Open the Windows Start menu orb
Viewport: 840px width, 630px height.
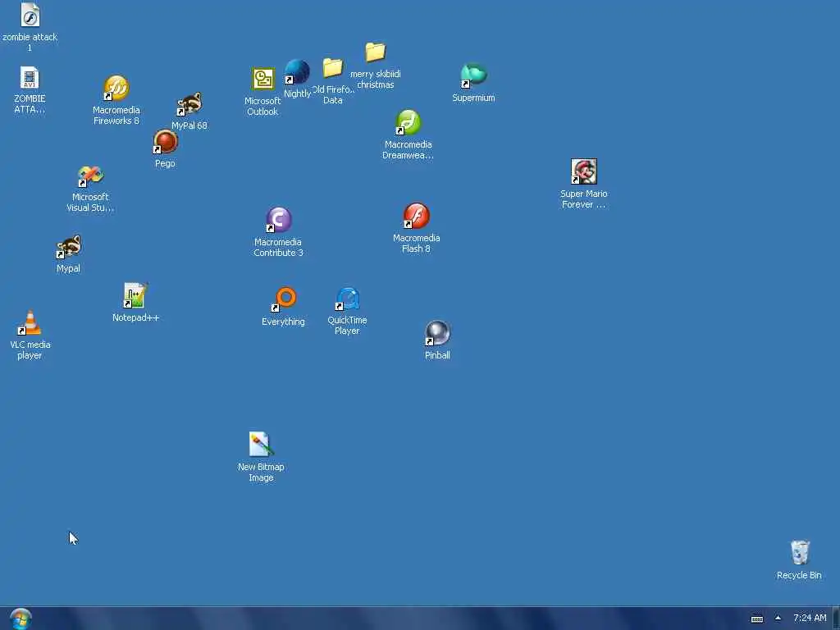[x=21, y=619]
